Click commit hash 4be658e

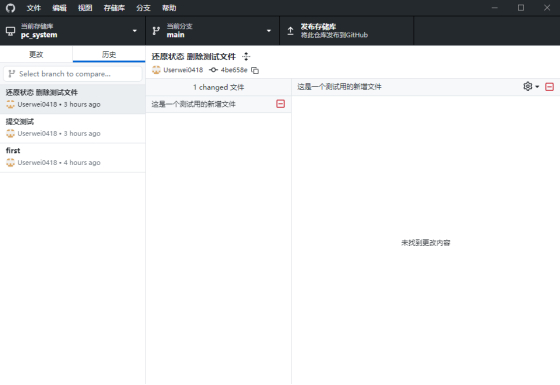[234, 70]
